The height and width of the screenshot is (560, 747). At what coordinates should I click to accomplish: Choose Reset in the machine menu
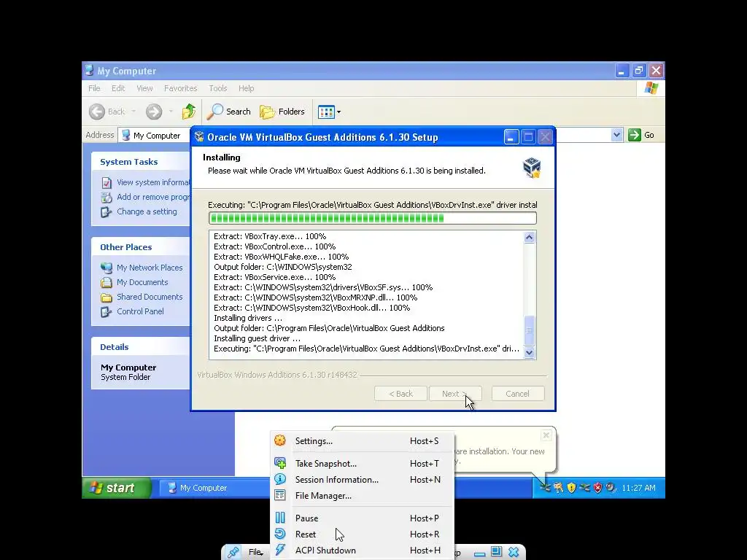click(x=362, y=534)
